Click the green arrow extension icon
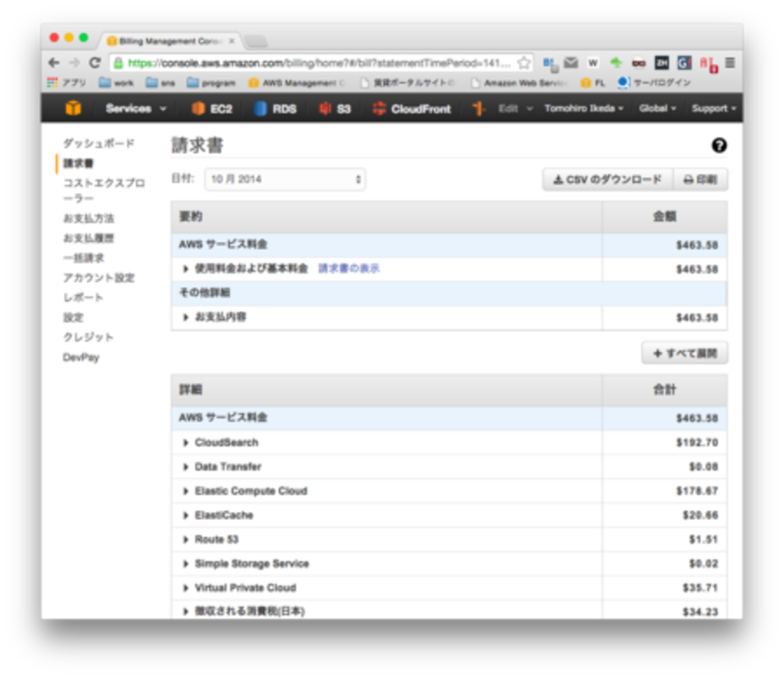The image size is (784, 678). point(616,63)
